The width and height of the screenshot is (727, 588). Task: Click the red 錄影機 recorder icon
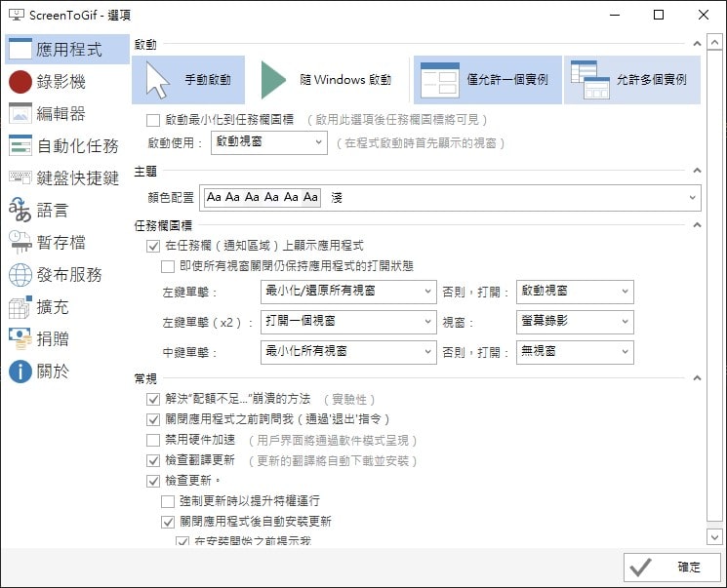point(20,82)
